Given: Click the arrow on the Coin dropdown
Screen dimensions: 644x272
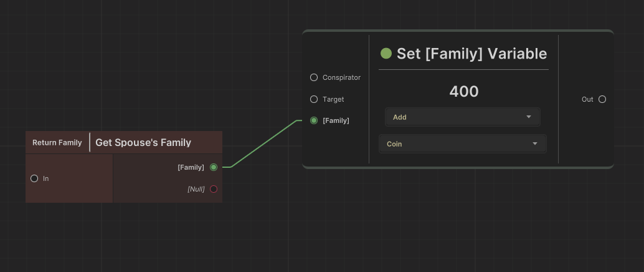Looking at the screenshot, I should tap(534, 144).
